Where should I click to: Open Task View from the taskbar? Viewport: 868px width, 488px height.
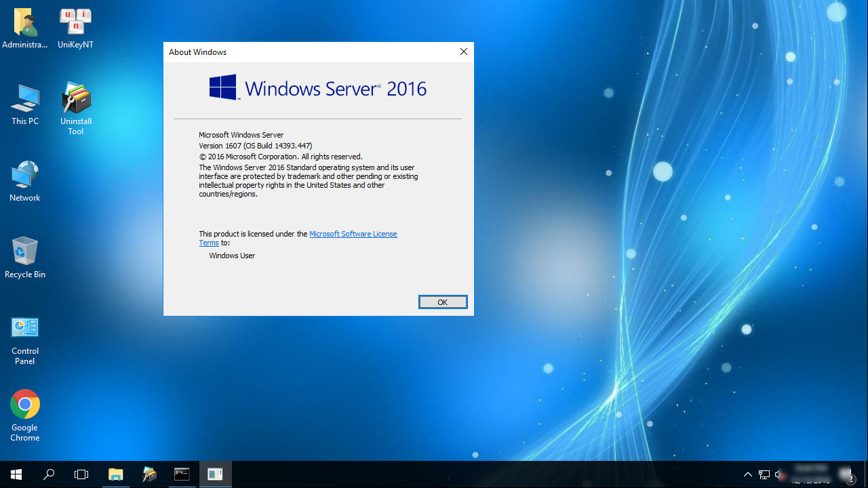[x=81, y=474]
